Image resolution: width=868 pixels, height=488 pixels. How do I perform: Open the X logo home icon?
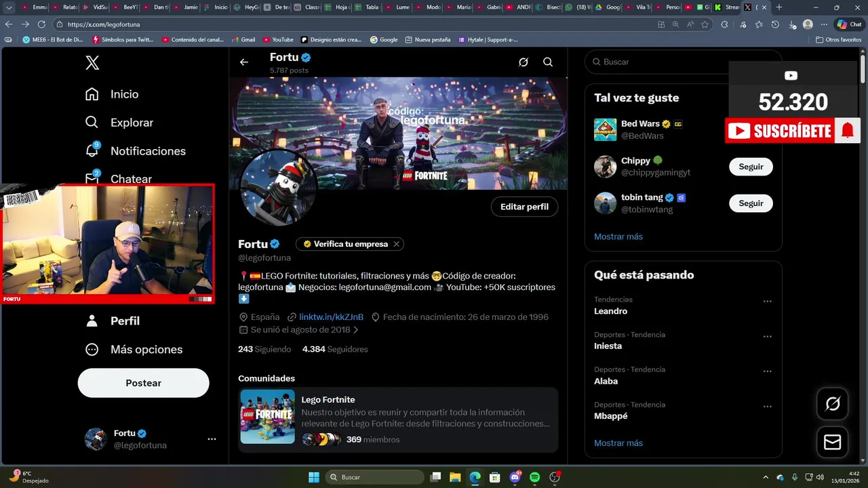pos(92,63)
